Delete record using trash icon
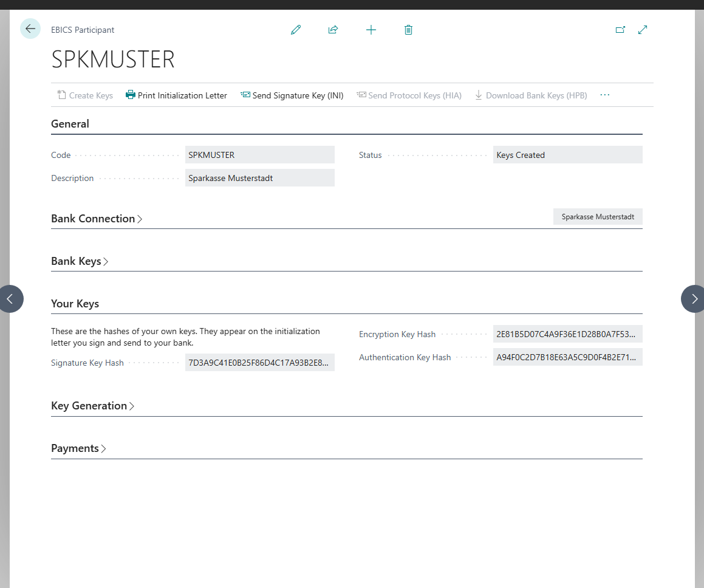 point(408,30)
